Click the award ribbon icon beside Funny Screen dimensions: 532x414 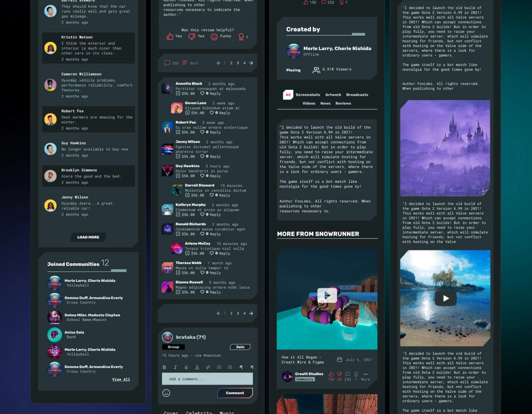[241, 37]
